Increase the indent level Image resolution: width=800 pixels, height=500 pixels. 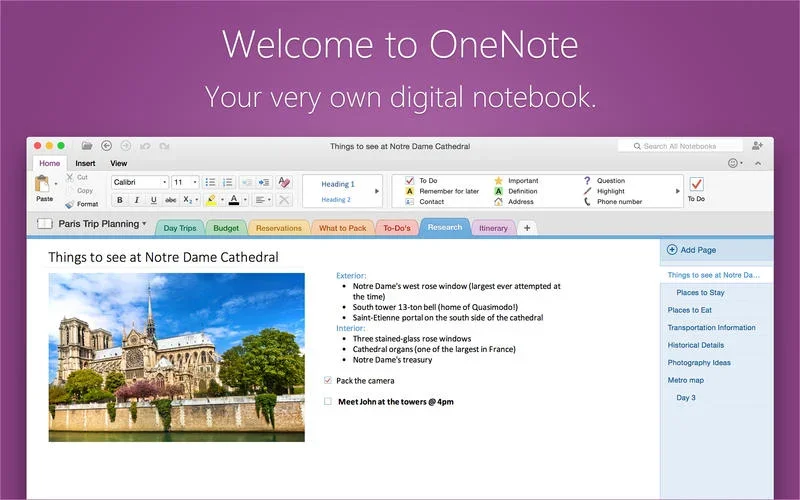tap(264, 182)
